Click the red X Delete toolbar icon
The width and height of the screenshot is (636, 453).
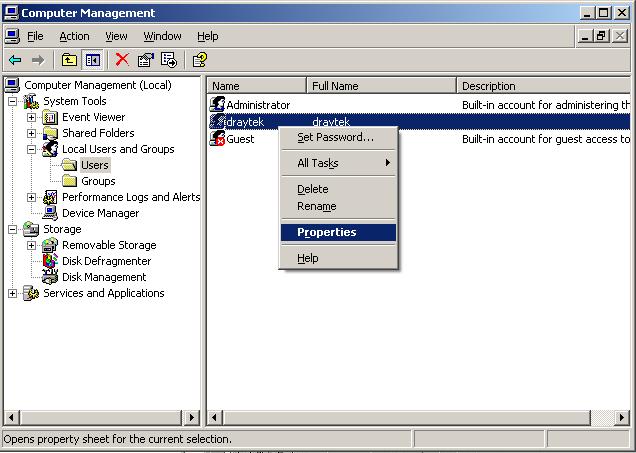pyautogui.click(x=122, y=60)
